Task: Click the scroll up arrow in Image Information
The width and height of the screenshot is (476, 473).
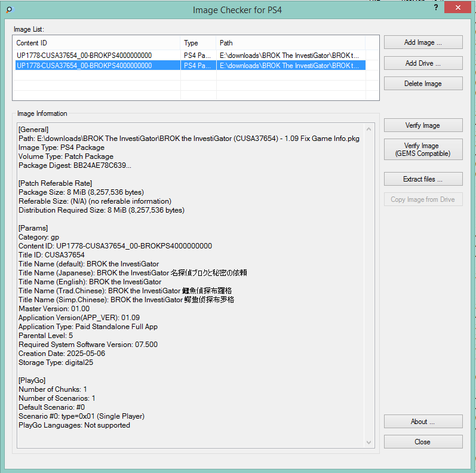Action: tap(369, 129)
